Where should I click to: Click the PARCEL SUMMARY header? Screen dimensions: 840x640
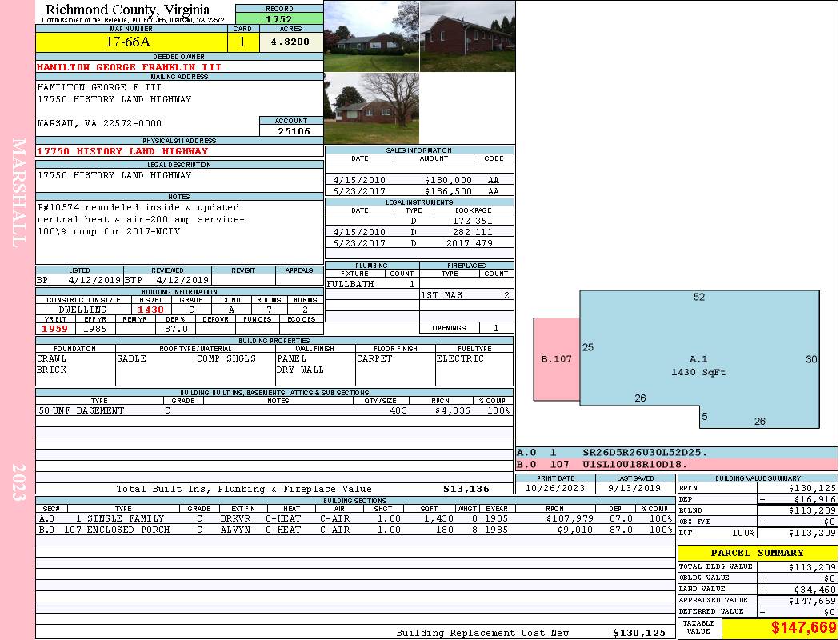click(757, 553)
